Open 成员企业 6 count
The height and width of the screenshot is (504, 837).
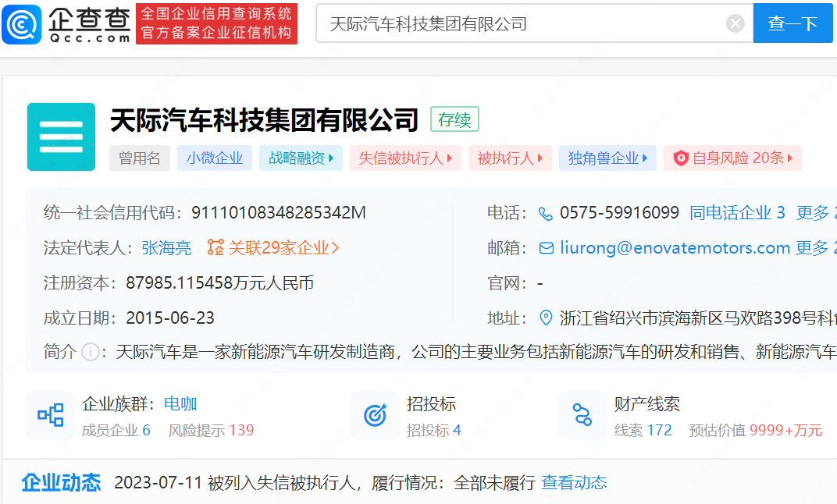point(116,430)
